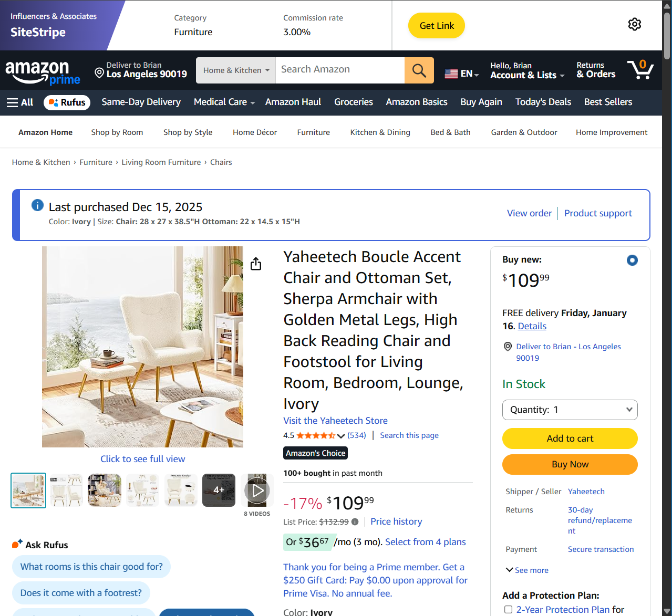
Task: Expand See more seller details
Action: (x=527, y=570)
